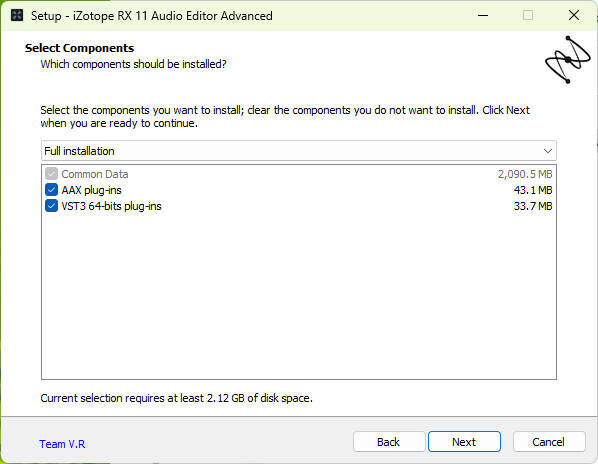598x464 pixels.
Task: Cancel the installation
Action: (548, 442)
